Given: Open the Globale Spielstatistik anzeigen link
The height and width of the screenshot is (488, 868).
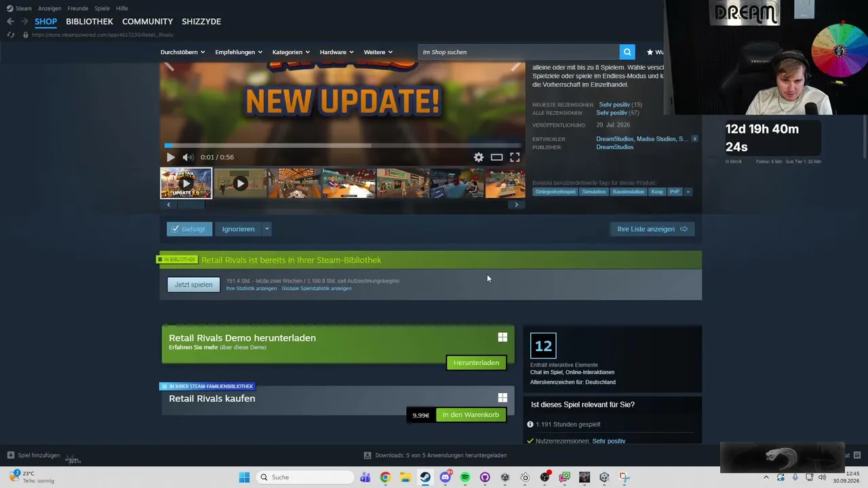Looking at the screenshot, I should (317, 288).
